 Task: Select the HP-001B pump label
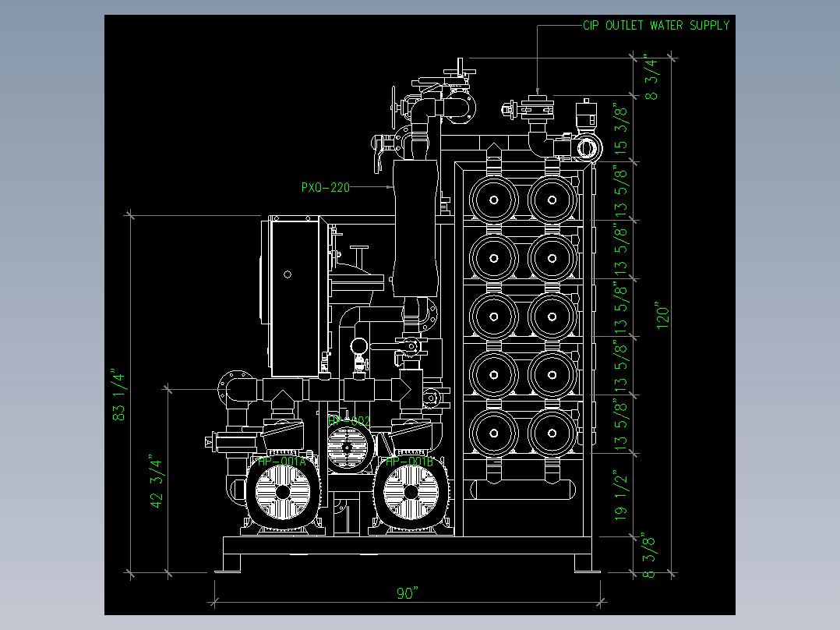click(x=409, y=462)
